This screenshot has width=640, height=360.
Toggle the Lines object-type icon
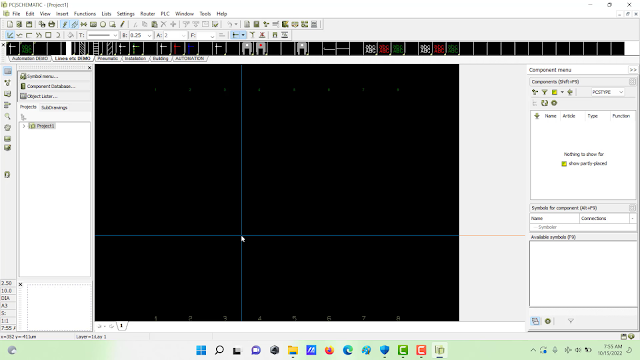(x=74, y=24)
